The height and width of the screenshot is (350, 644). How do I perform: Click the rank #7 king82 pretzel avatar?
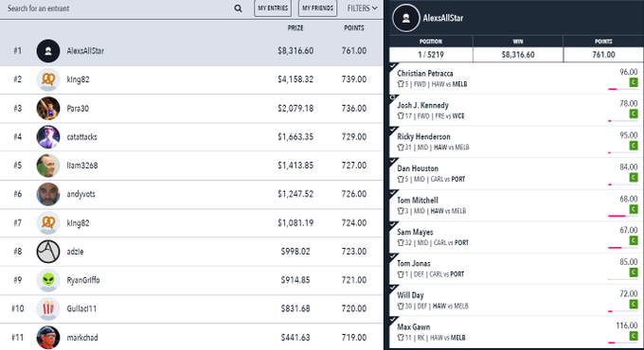[x=48, y=223]
